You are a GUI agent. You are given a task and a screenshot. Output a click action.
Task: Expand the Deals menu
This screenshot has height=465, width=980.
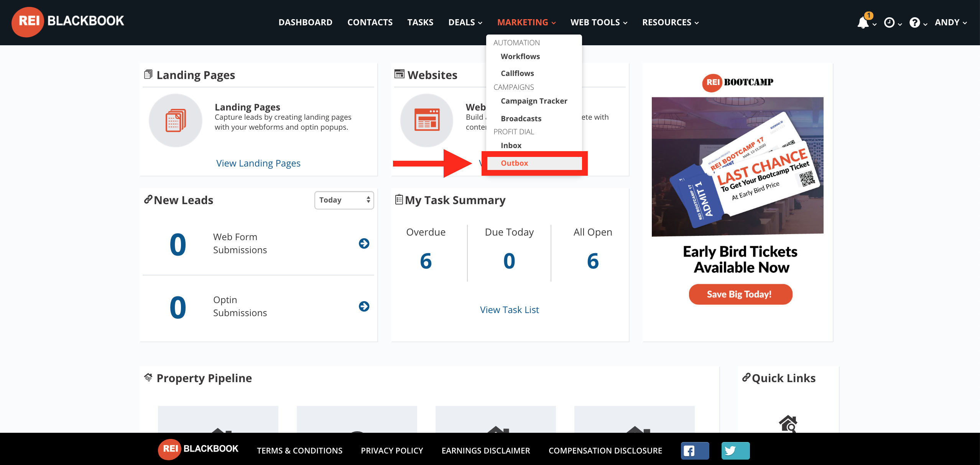point(465,22)
